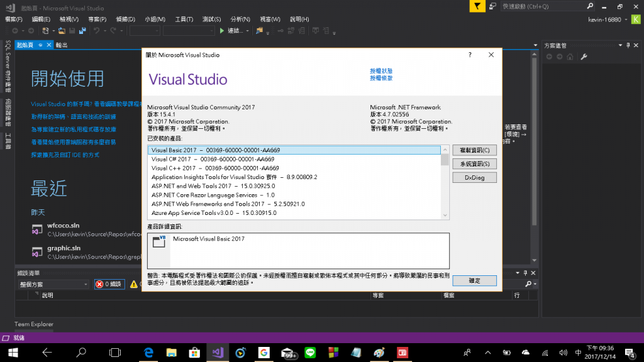644x362 pixels.
Task: Open the New Project dropdown arrow
Action: [53, 31]
